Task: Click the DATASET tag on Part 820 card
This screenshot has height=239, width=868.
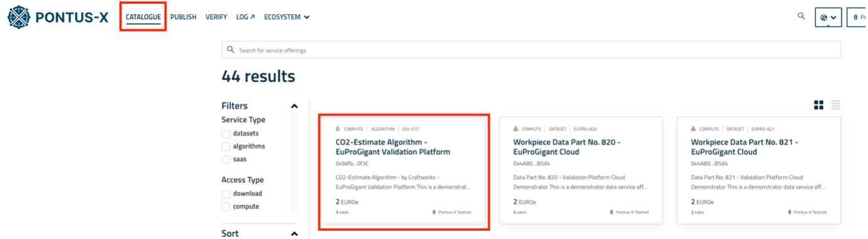Action: pos(558,129)
